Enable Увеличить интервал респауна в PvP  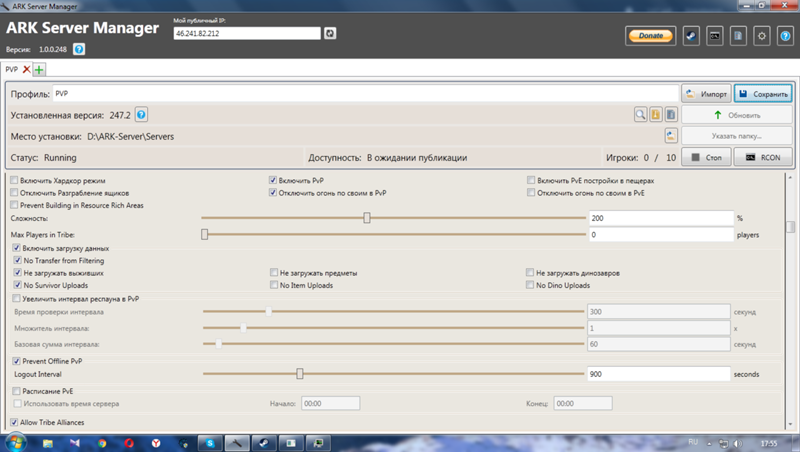[x=17, y=298]
